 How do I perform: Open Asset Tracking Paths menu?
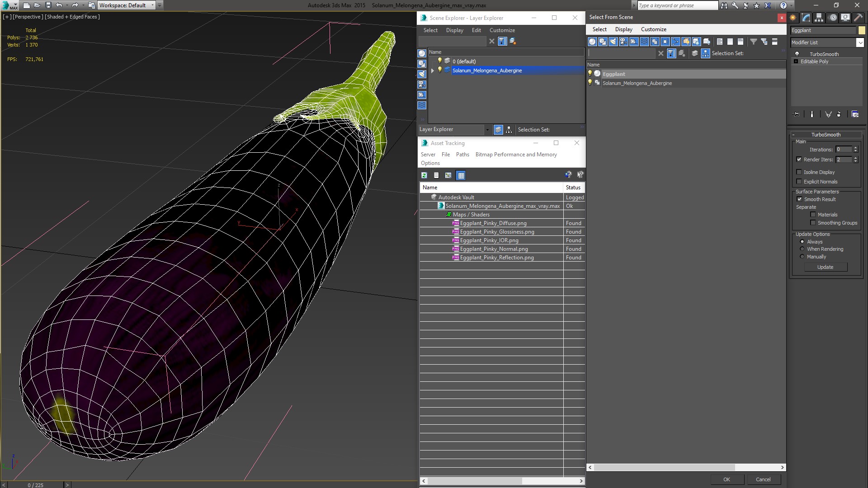point(462,155)
